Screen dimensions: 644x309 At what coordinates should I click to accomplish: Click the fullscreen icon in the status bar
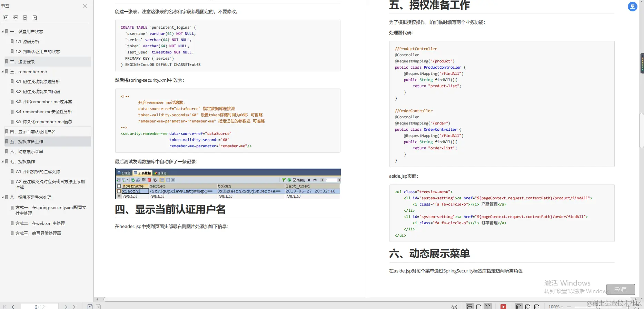637,307
